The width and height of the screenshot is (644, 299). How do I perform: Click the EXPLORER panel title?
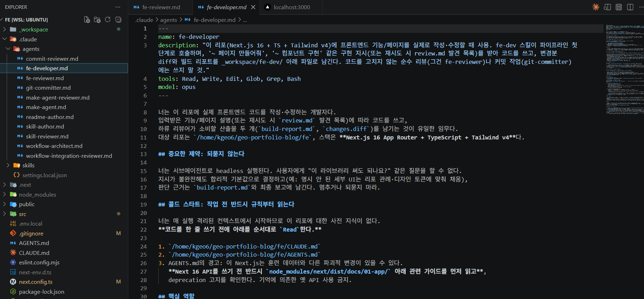(16, 7)
